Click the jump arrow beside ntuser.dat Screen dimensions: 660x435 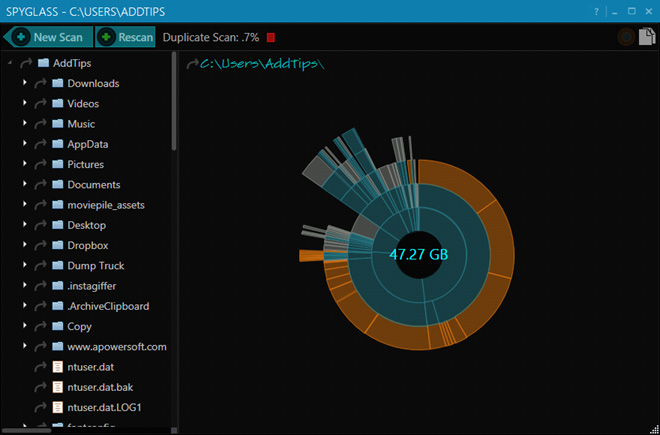(40, 367)
